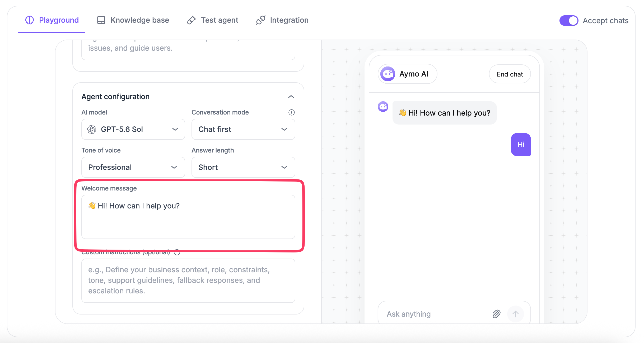Click the Conversation mode info icon
The image size is (644, 343).
(x=291, y=112)
